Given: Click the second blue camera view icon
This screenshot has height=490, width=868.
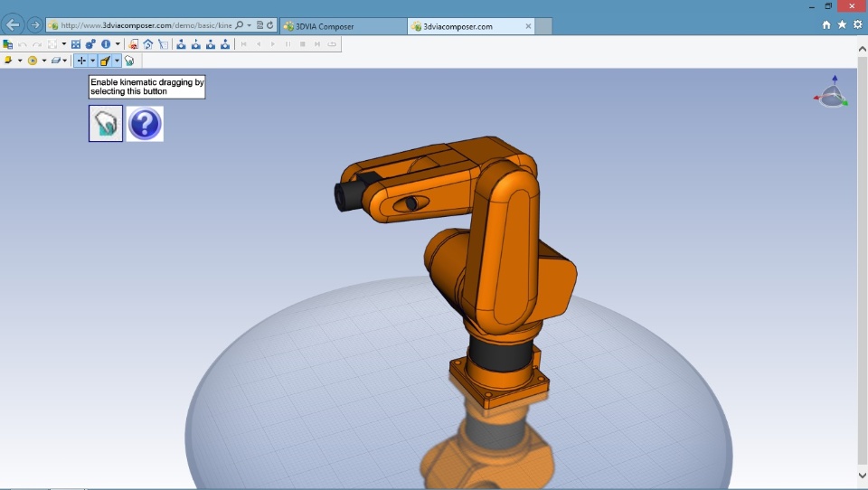Looking at the screenshot, I should tap(196, 44).
